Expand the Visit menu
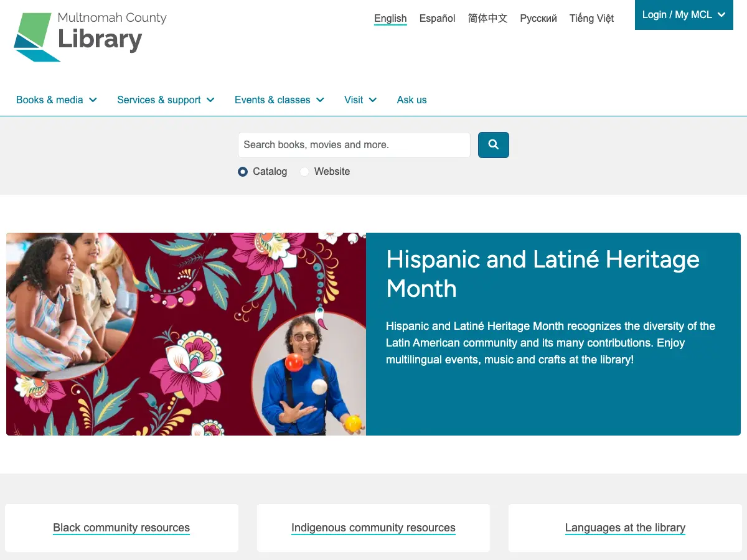Screen dimensions: 747x560 pos(360,100)
